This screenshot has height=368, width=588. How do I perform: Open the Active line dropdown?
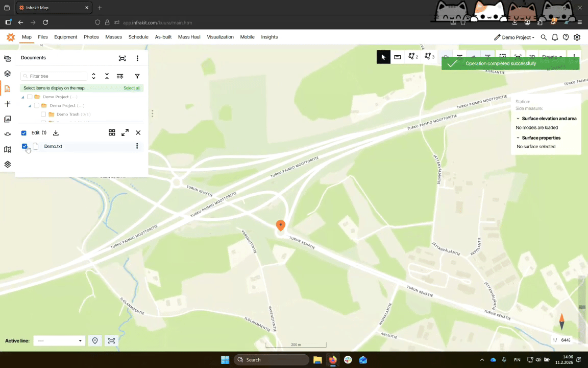[59, 340]
